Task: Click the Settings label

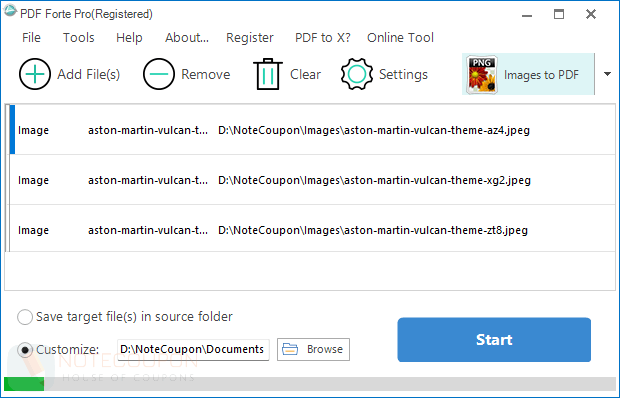Action: pos(403,75)
